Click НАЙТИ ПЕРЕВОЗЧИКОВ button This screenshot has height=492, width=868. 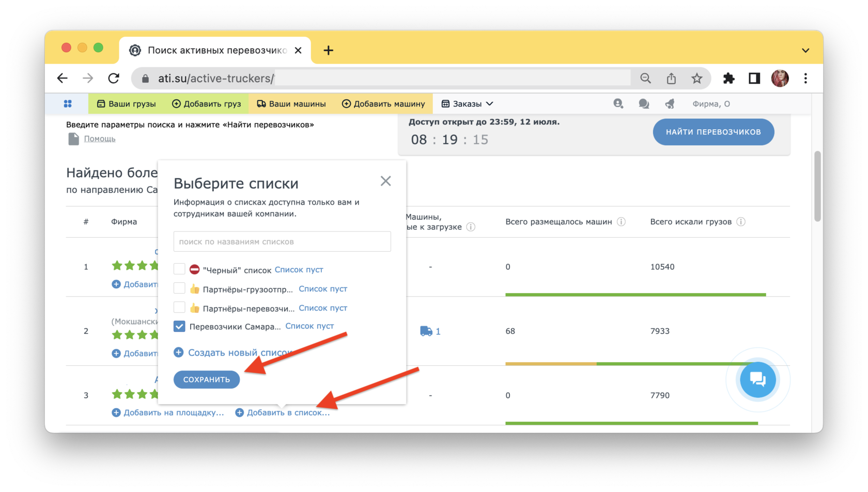coord(714,132)
